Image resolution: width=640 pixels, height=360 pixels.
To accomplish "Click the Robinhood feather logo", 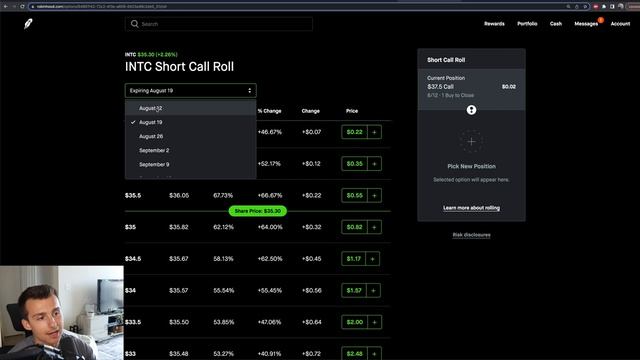I will click(x=28, y=24).
